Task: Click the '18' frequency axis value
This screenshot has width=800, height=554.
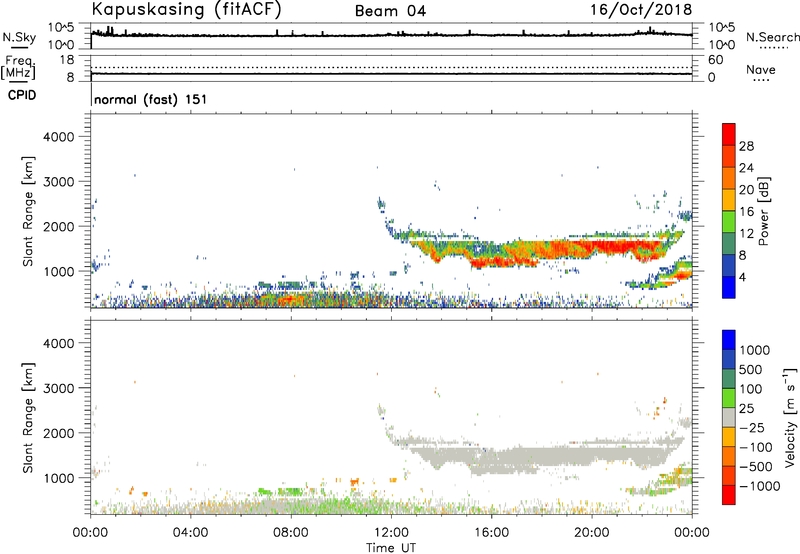Action: tap(66, 60)
